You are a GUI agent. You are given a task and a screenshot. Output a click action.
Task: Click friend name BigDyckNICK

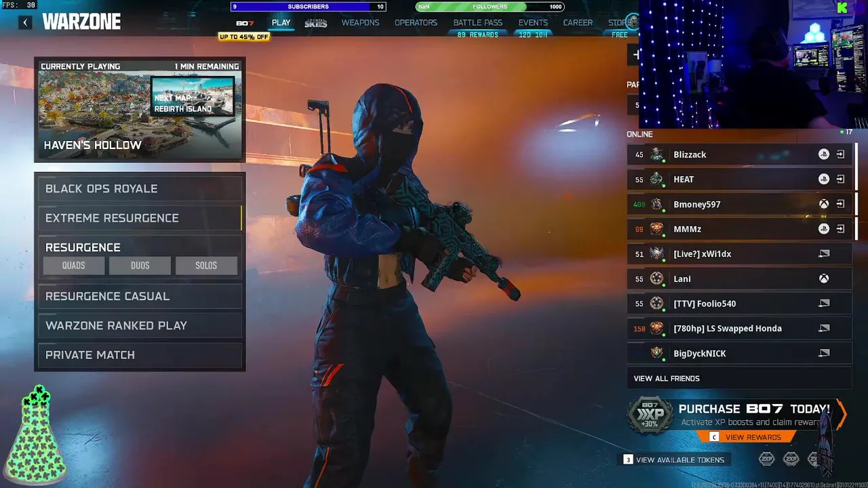700,353
